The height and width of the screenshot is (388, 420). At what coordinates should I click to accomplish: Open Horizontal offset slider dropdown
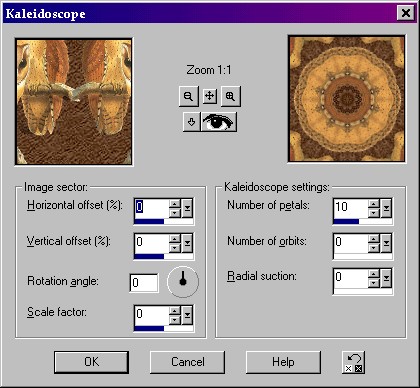coord(187,208)
